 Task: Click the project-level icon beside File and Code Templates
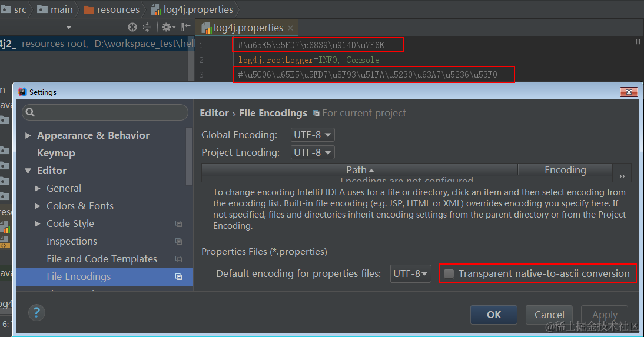click(x=179, y=259)
